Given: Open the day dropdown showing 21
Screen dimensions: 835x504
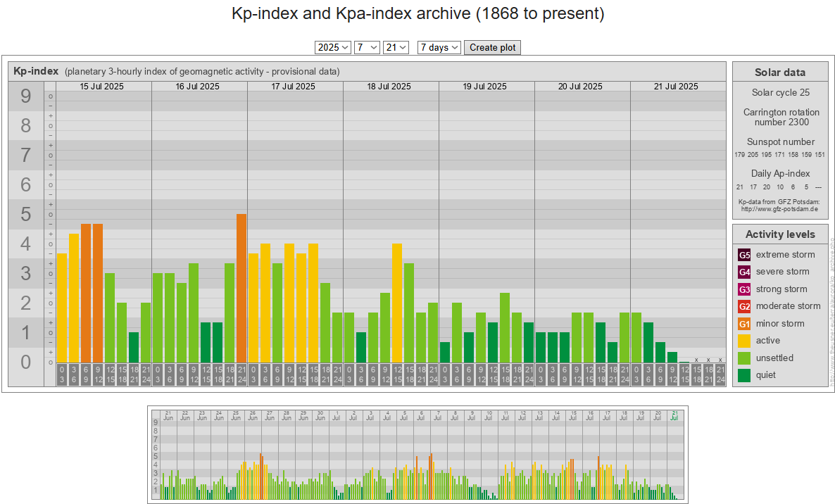Looking at the screenshot, I should coord(396,47).
